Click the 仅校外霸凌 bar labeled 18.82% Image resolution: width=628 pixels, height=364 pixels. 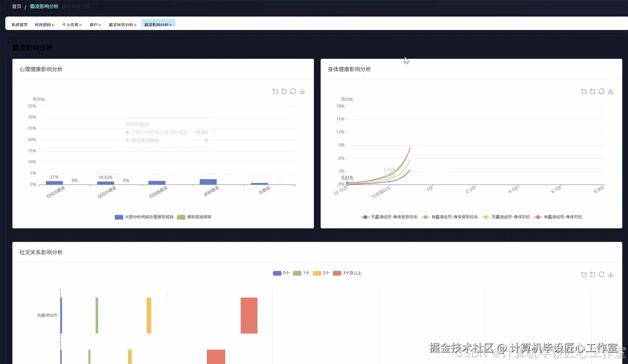(x=106, y=183)
